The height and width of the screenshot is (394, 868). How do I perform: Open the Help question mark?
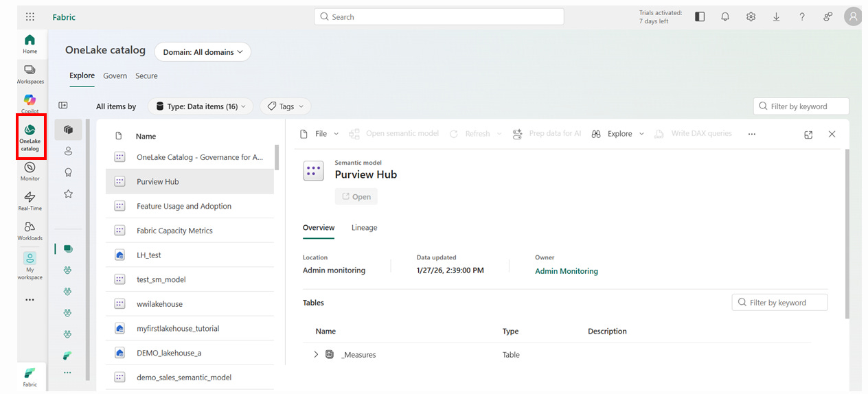802,17
